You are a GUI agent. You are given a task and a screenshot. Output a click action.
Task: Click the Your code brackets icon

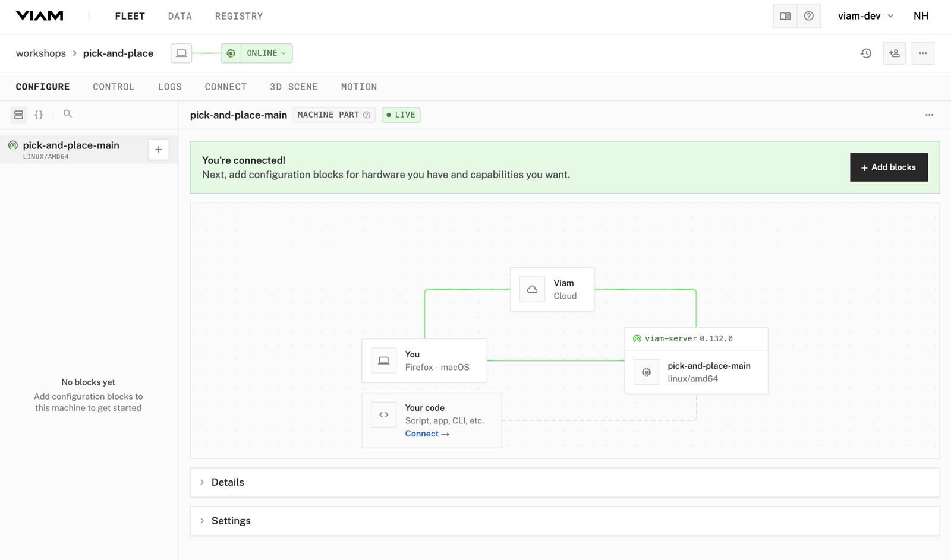[x=384, y=415]
